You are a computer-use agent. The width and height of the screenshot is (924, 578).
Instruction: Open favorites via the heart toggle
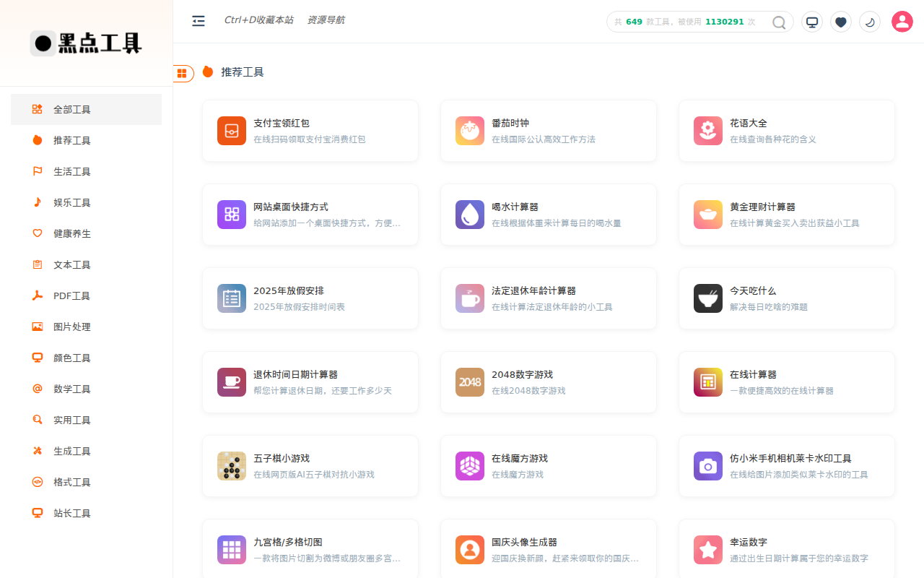point(840,22)
